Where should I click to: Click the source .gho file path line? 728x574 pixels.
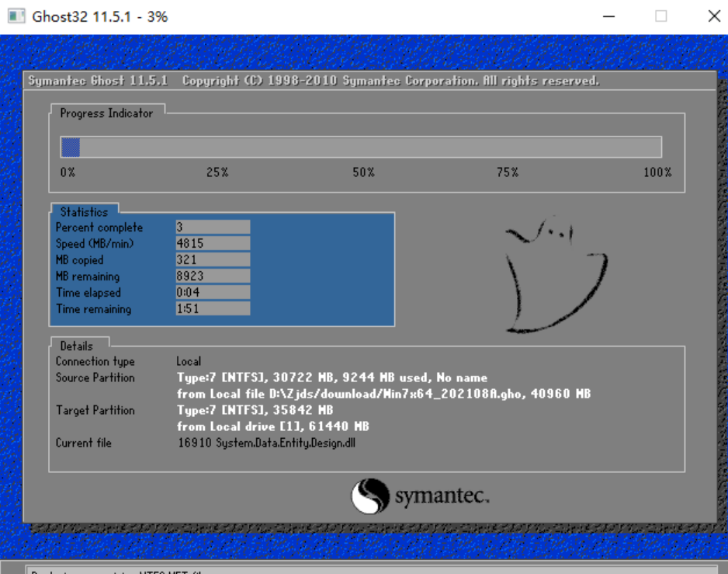click(x=383, y=394)
